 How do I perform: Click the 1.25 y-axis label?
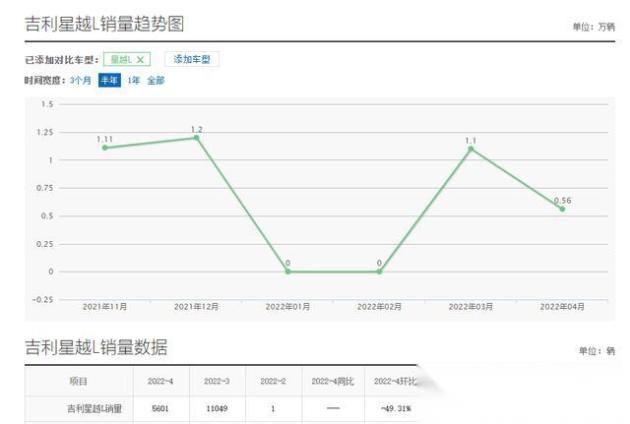click(x=45, y=132)
